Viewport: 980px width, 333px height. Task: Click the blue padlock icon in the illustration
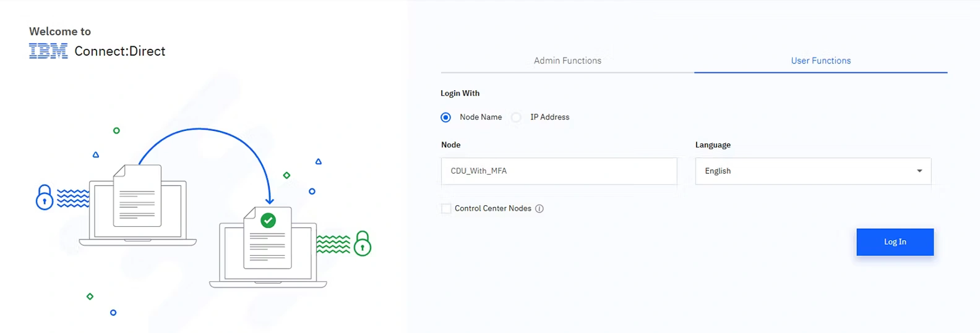(x=45, y=197)
